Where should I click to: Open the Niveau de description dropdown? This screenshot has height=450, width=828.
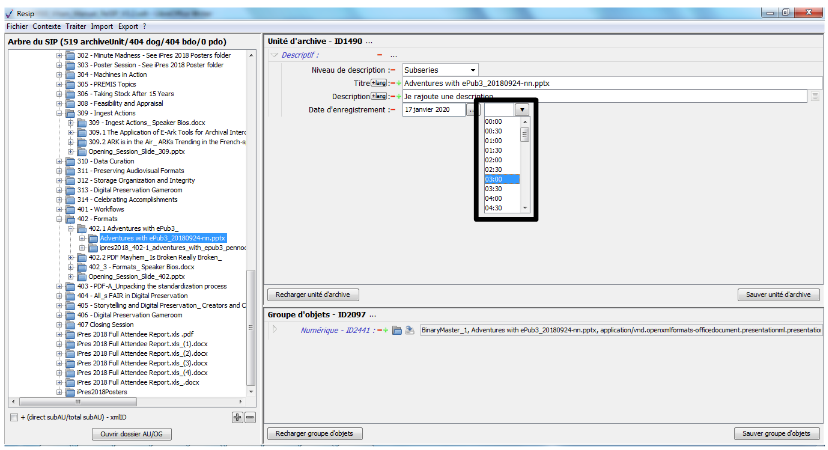tap(473, 70)
